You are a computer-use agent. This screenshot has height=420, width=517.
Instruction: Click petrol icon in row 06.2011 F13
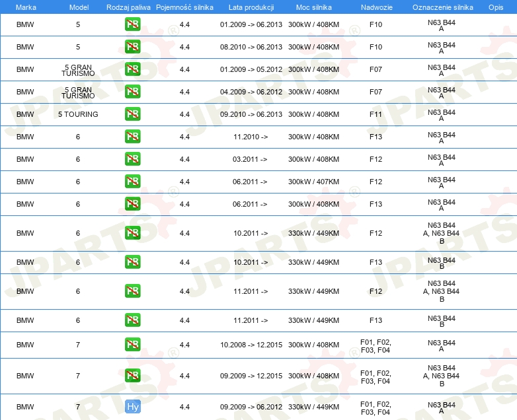(x=132, y=203)
